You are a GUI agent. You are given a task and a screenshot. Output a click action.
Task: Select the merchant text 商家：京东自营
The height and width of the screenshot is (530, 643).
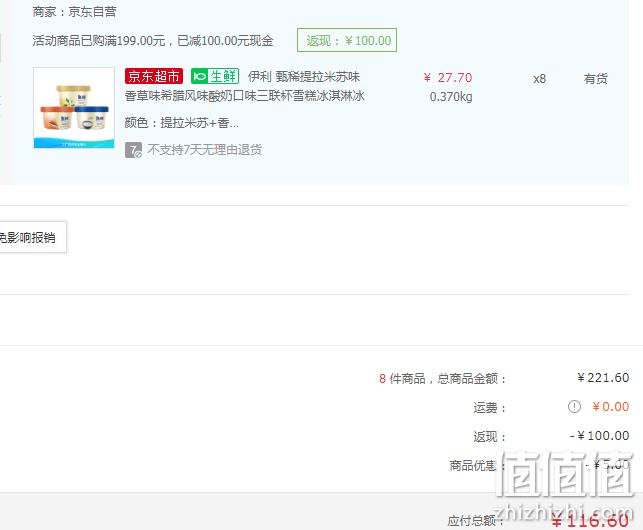pos(74,12)
